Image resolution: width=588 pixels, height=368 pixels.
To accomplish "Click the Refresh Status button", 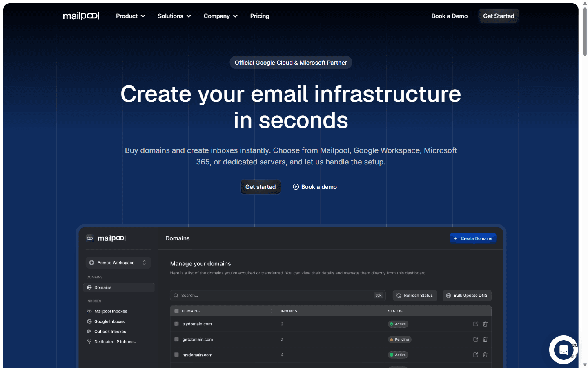I will click(x=415, y=295).
